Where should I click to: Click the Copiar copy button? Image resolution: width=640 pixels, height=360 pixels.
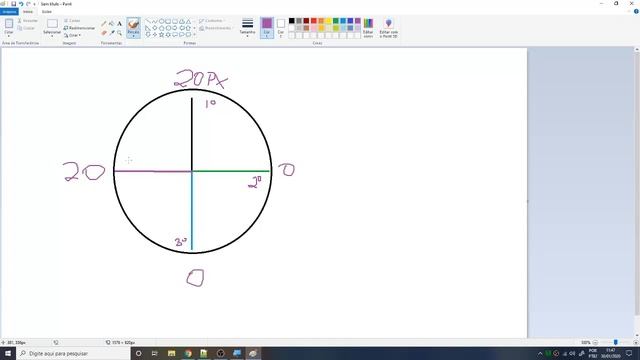(26, 28)
